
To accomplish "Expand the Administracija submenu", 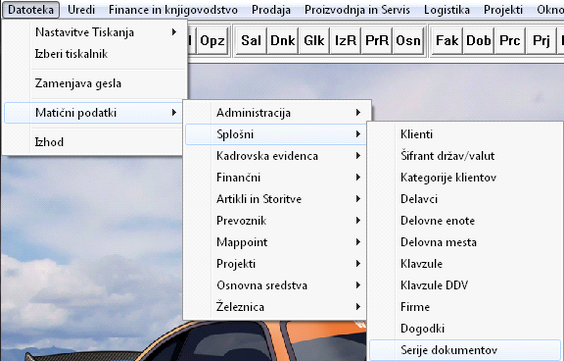I will tap(276, 113).
